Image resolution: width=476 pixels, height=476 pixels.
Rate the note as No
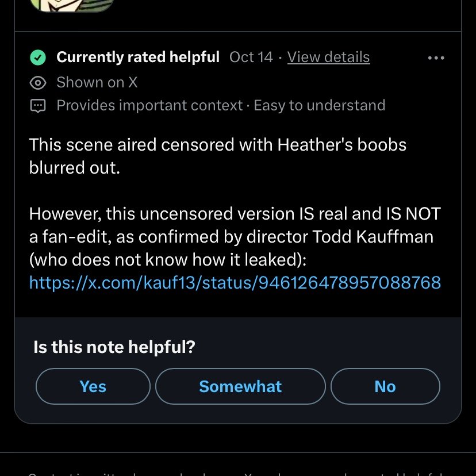(385, 386)
